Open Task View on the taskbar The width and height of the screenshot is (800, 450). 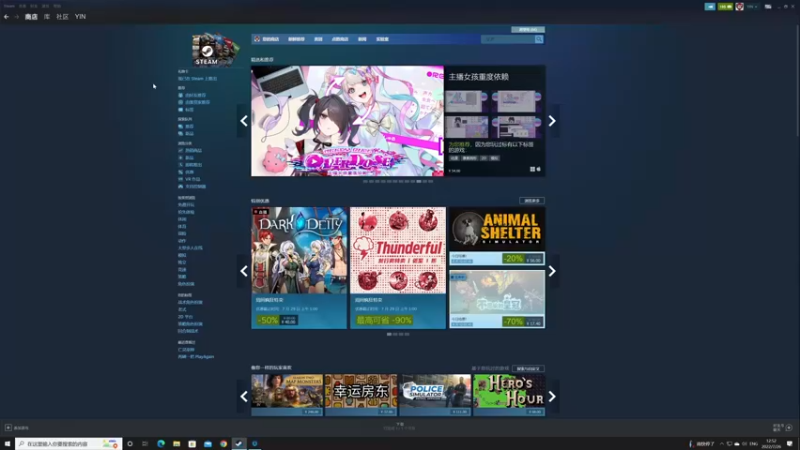[145, 444]
